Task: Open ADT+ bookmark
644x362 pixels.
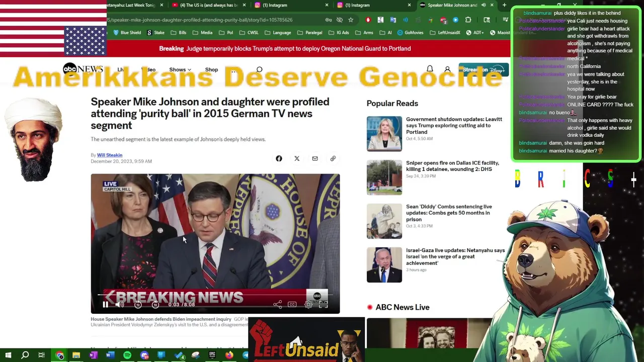Action: coord(475,33)
